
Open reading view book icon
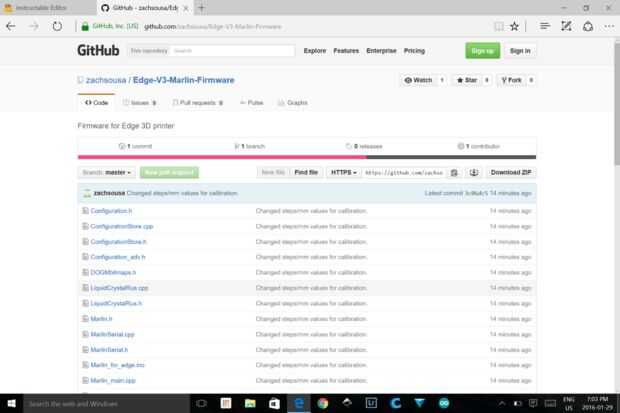click(499, 27)
